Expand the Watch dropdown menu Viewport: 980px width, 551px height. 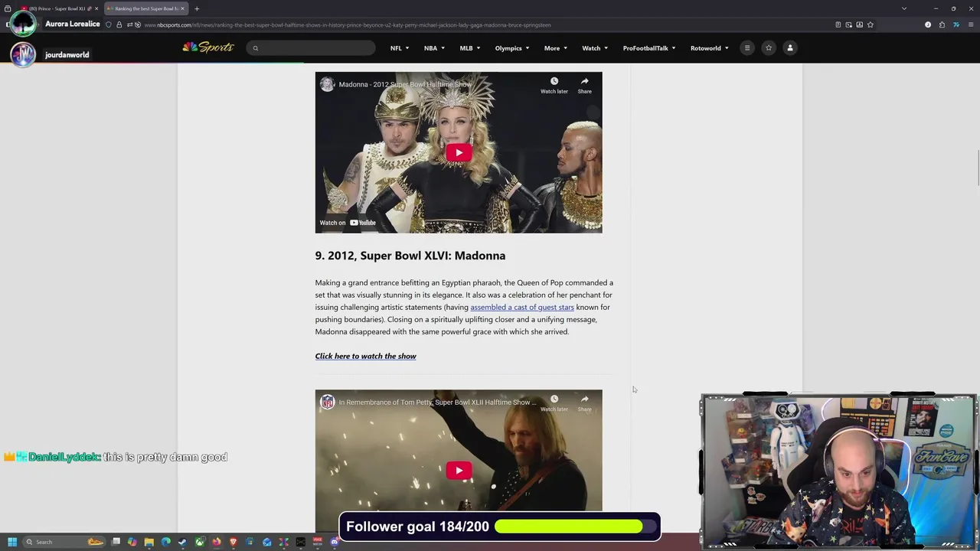point(595,48)
